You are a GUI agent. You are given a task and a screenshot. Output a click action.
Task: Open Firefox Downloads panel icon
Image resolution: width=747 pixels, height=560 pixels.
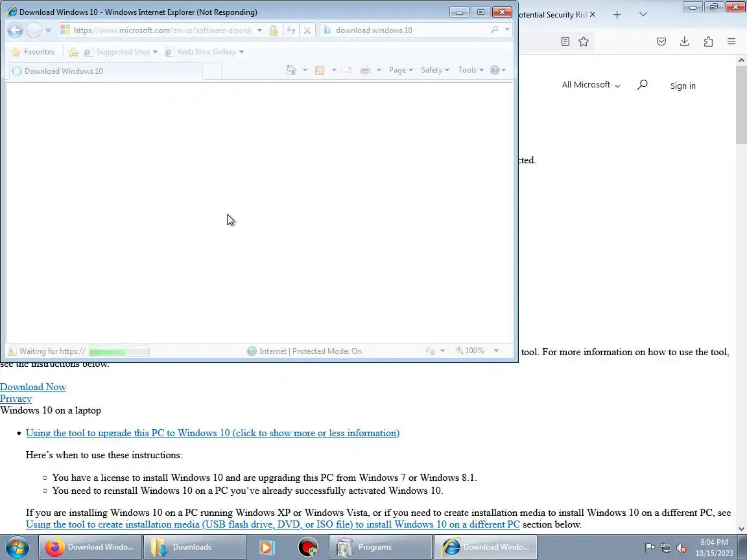[x=685, y=41]
